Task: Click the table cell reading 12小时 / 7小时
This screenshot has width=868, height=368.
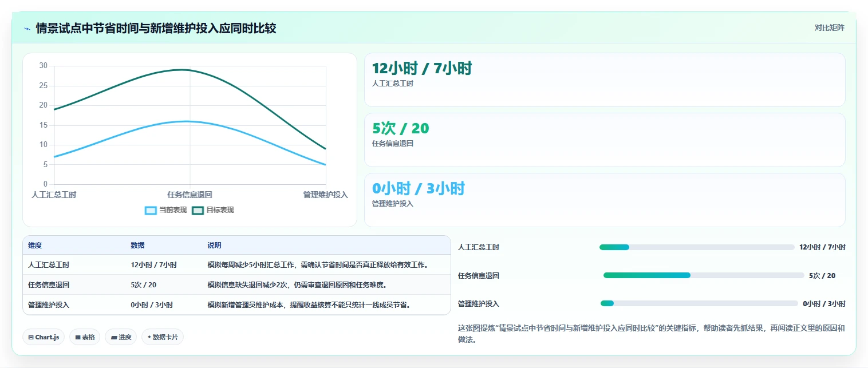Action: point(153,265)
